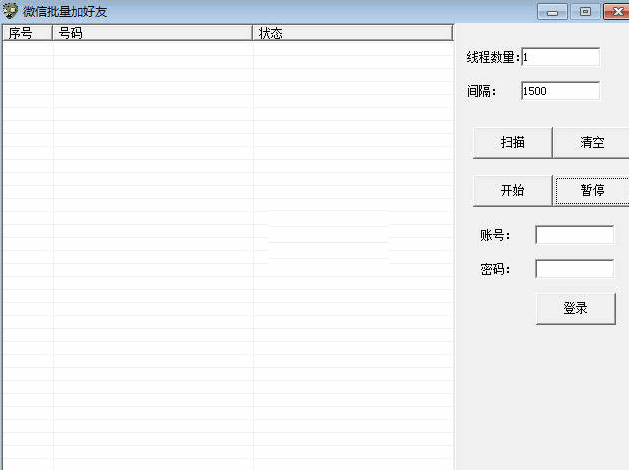
Task: Sort list by 序号 column header
Action: (27, 33)
